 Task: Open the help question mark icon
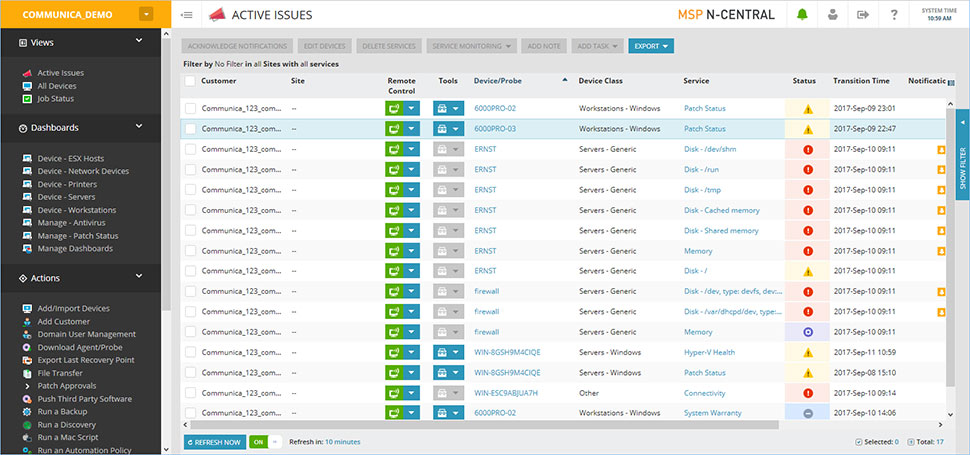coord(894,15)
